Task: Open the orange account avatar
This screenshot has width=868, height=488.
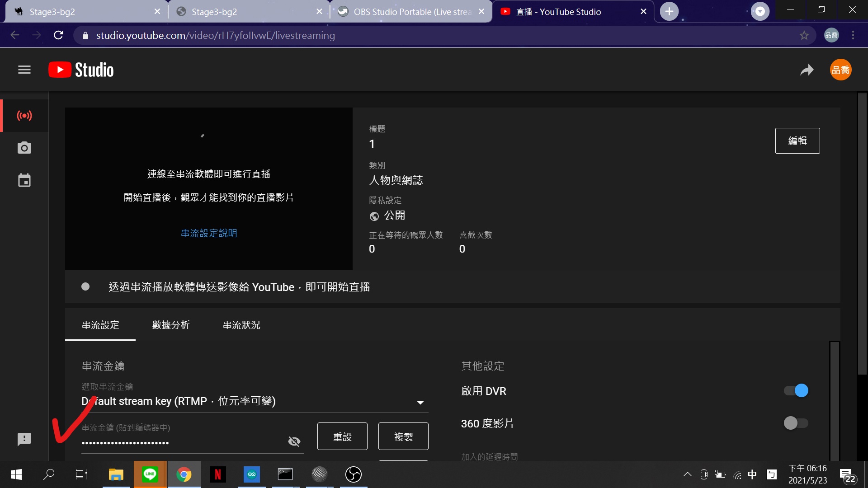Action: (x=840, y=70)
